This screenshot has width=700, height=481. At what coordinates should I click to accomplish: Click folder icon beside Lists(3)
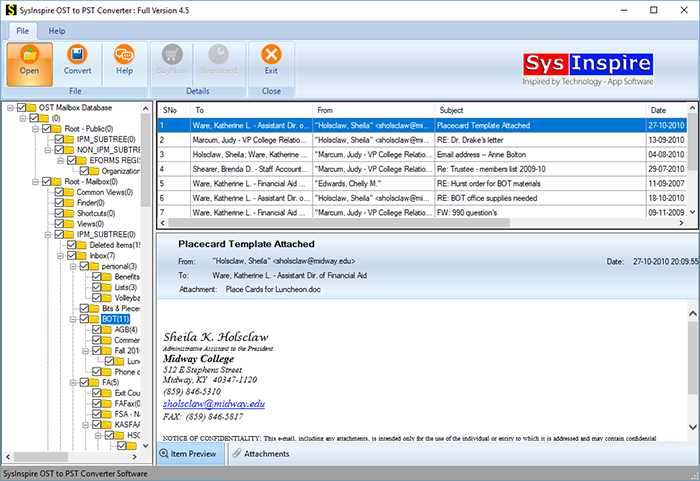(106, 288)
